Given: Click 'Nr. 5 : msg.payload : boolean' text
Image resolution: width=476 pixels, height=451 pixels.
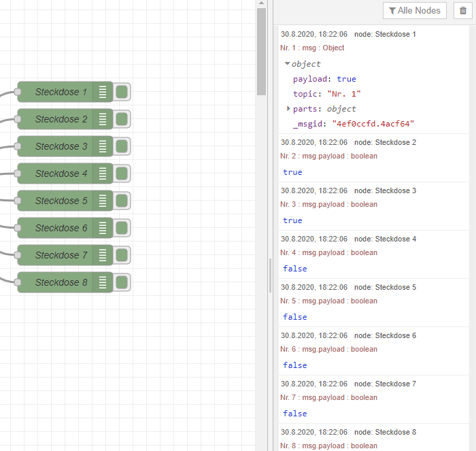Looking at the screenshot, I should (x=328, y=301).
